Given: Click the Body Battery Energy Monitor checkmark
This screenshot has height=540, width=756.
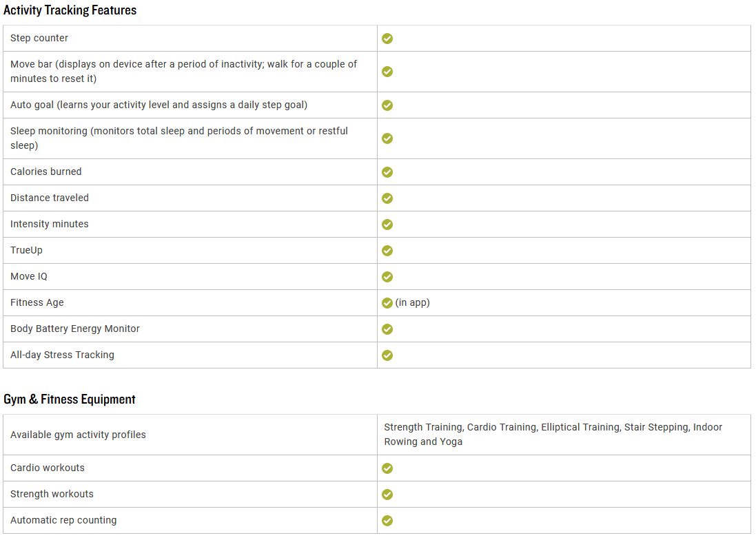Looking at the screenshot, I should (x=387, y=329).
